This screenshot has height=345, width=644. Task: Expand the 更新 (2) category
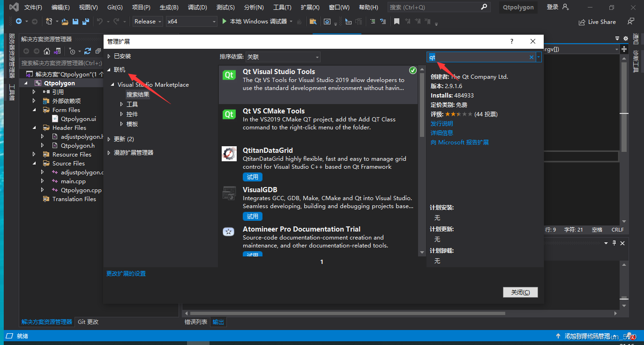(109, 139)
